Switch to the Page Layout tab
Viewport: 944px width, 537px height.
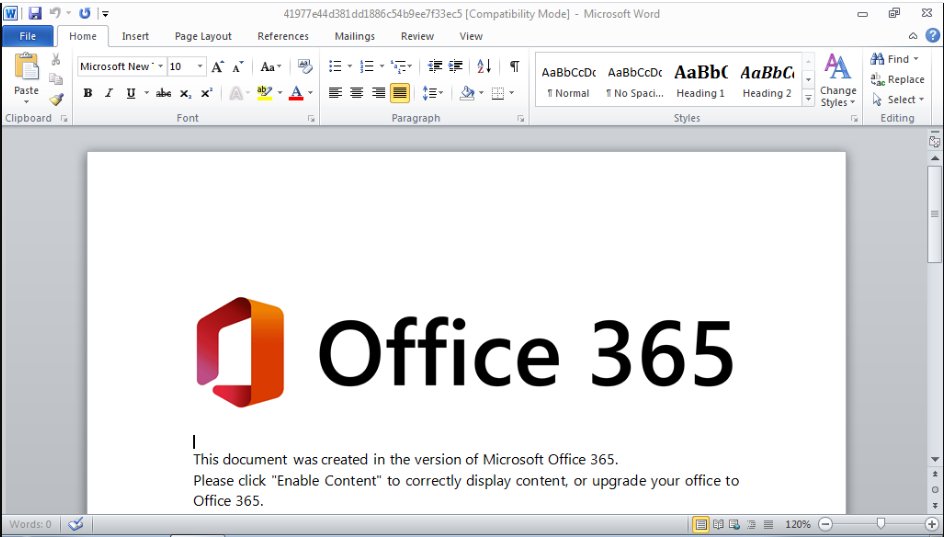pyautogui.click(x=203, y=36)
